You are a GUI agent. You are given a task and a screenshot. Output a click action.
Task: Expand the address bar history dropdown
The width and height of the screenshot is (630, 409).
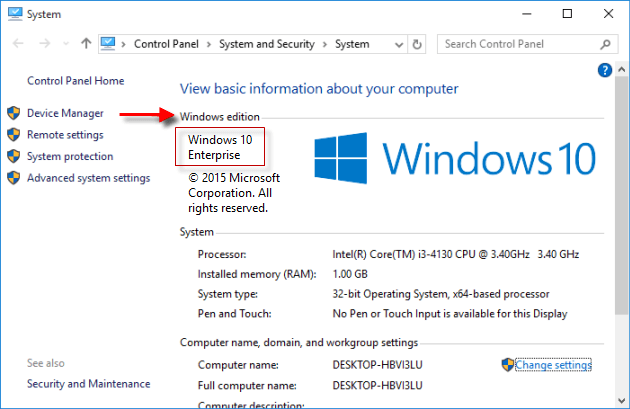[x=397, y=44]
